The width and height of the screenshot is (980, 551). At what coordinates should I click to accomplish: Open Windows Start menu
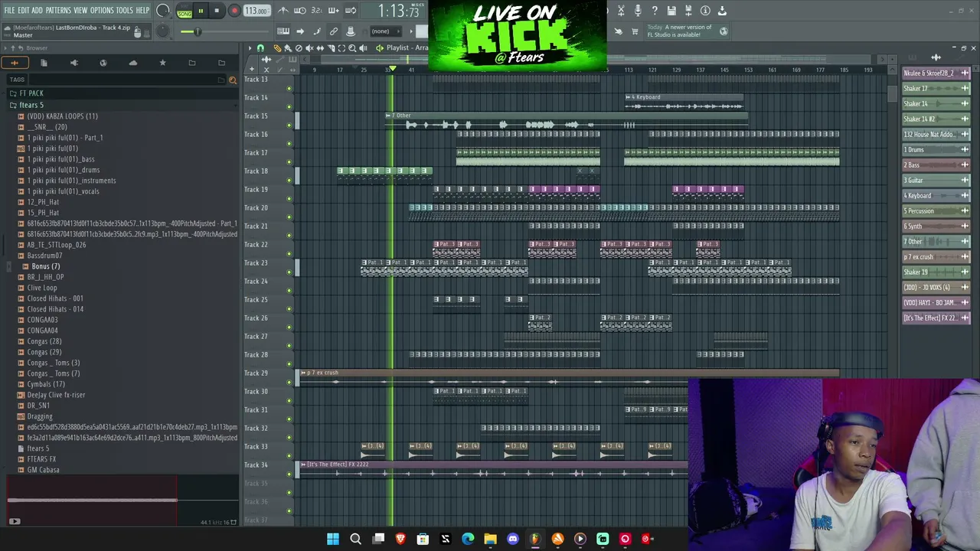(333, 539)
